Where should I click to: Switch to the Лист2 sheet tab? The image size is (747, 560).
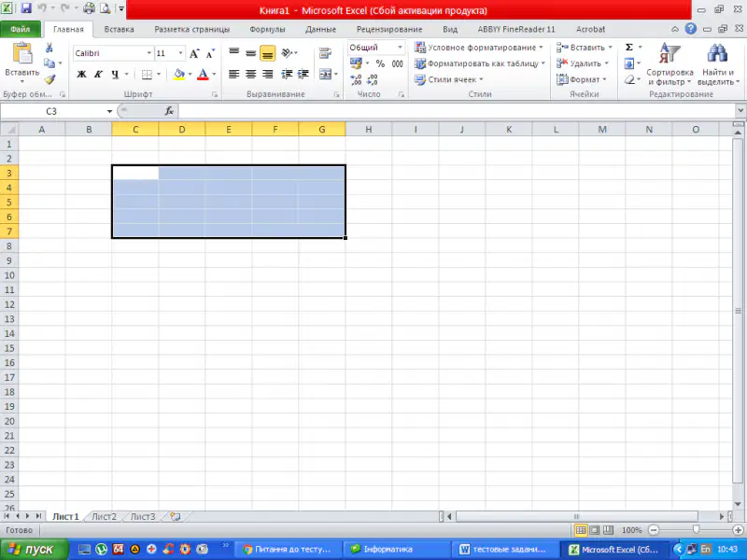104,517
